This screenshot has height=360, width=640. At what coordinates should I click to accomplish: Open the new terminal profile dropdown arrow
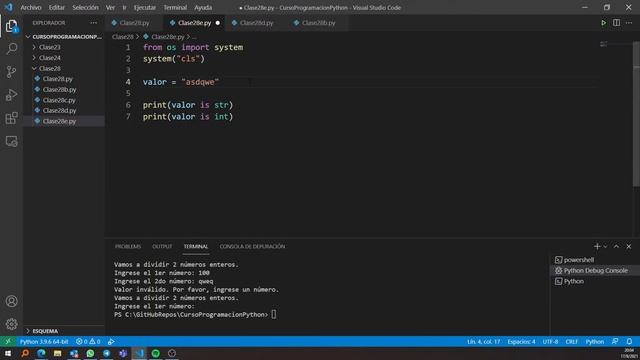(x=605, y=247)
